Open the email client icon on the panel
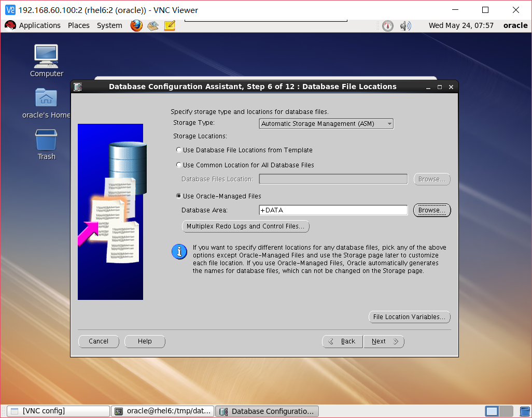This screenshot has height=418, width=532. (152, 25)
